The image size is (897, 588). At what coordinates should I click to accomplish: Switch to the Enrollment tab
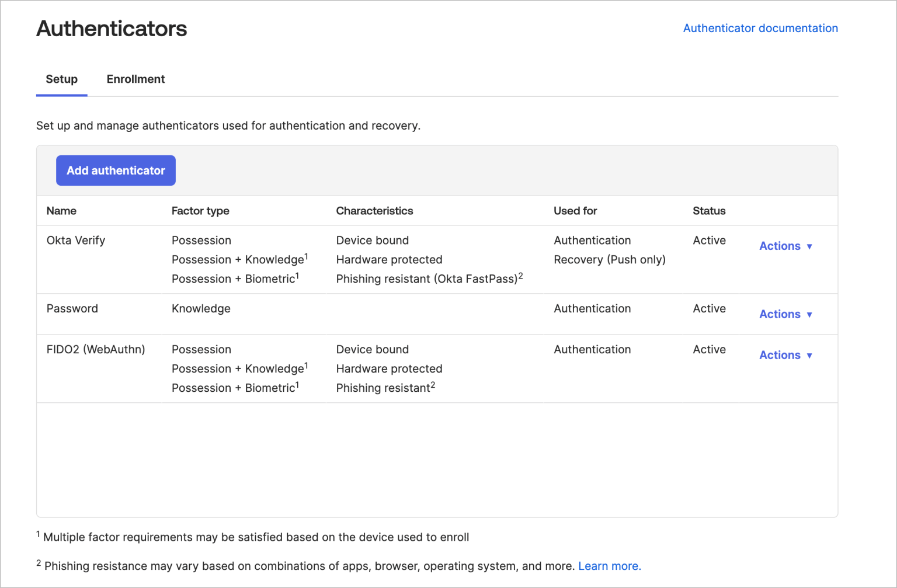[135, 79]
